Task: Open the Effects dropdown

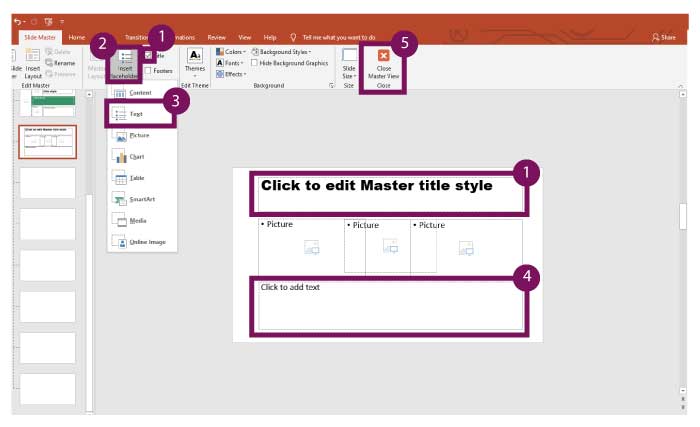Action: coord(231,74)
